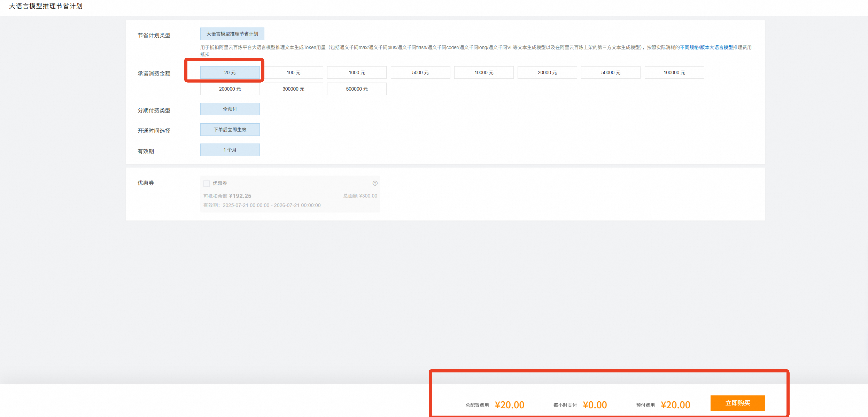Select the 20 元 commitment amount

tap(230, 72)
